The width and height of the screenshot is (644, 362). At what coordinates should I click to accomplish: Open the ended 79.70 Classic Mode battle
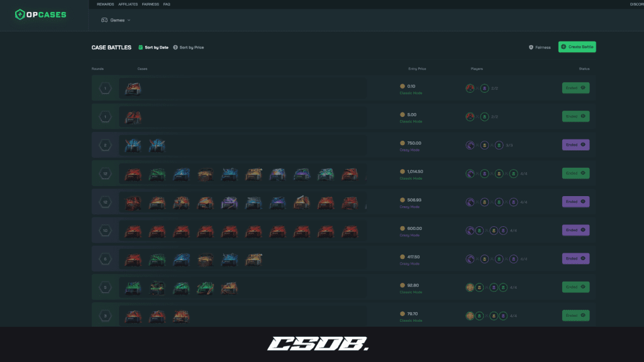(575, 315)
